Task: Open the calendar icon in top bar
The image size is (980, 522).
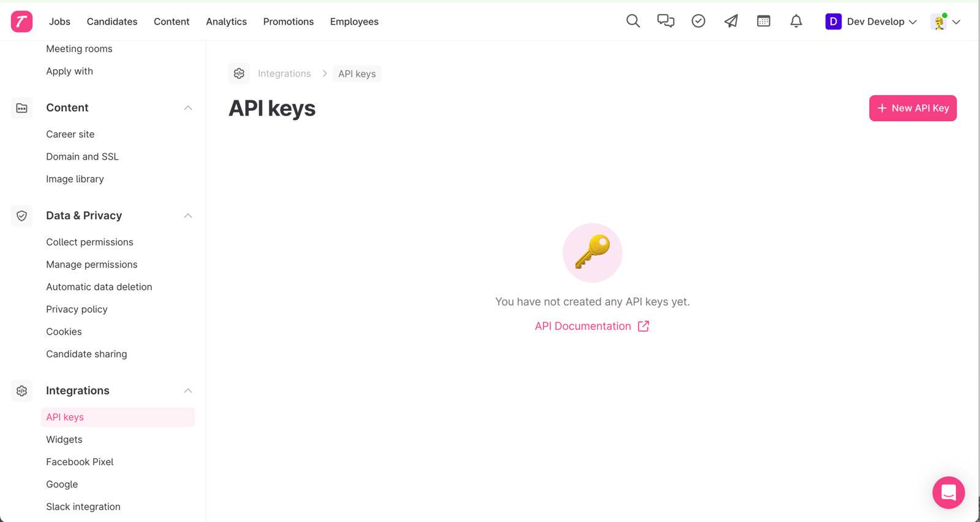Action: [763, 21]
